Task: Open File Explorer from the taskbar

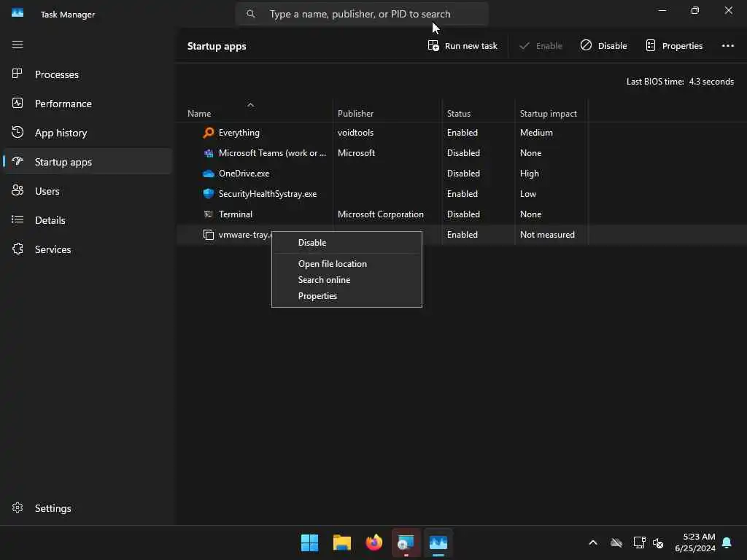Action: tap(342, 542)
